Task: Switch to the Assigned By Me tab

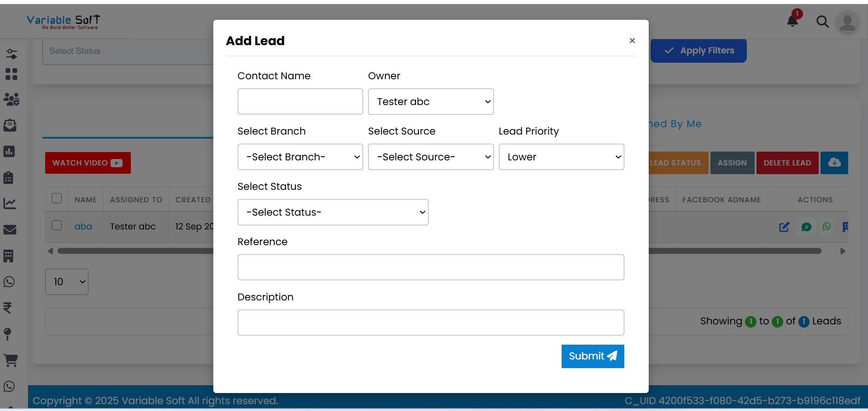Action: (x=675, y=123)
